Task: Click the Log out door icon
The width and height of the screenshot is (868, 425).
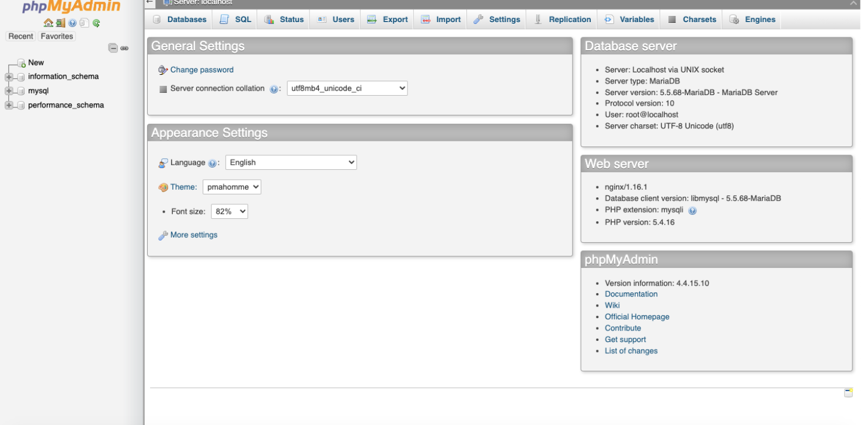Action: pyautogui.click(x=60, y=23)
